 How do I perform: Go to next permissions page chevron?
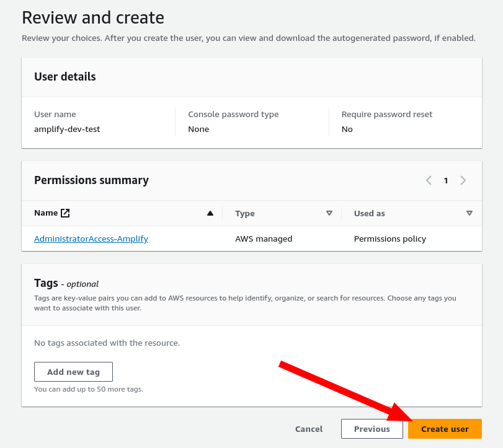463,180
